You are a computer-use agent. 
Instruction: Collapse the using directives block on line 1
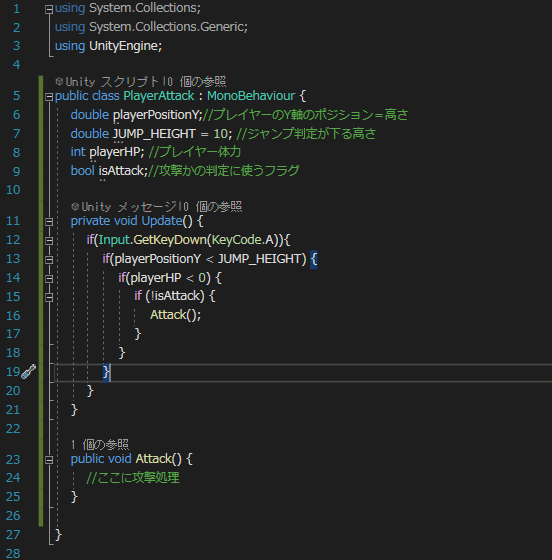[49, 10]
